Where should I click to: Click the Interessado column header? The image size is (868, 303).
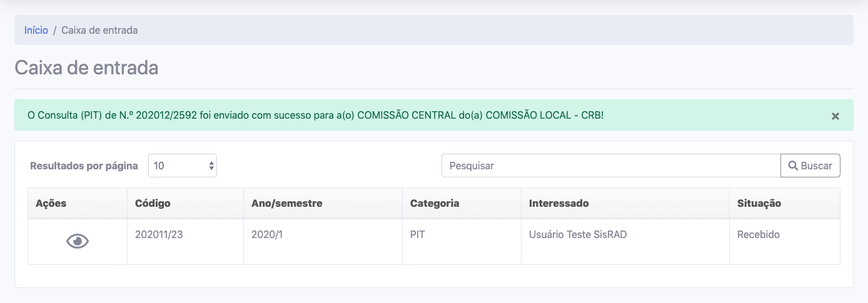pyautogui.click(x=558, y=203)
